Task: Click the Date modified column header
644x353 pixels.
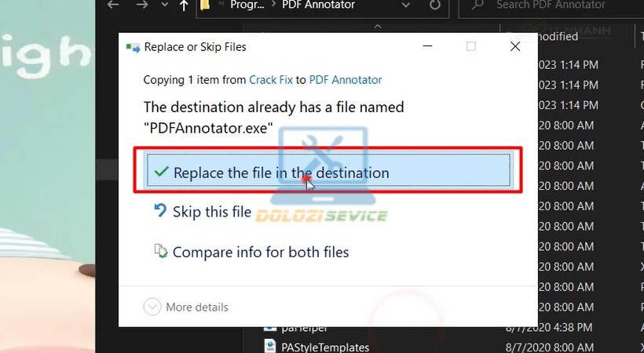Action: tap(558, 36)
